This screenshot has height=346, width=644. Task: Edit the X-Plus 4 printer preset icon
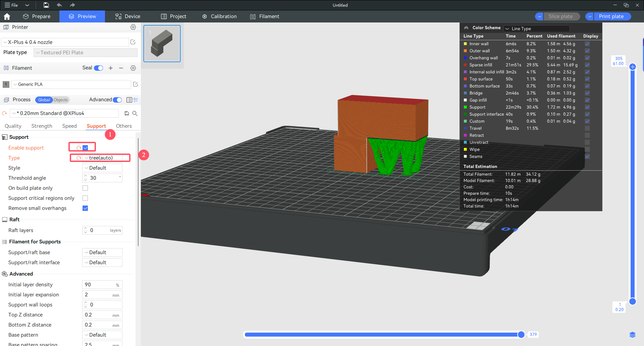[133, 42]
